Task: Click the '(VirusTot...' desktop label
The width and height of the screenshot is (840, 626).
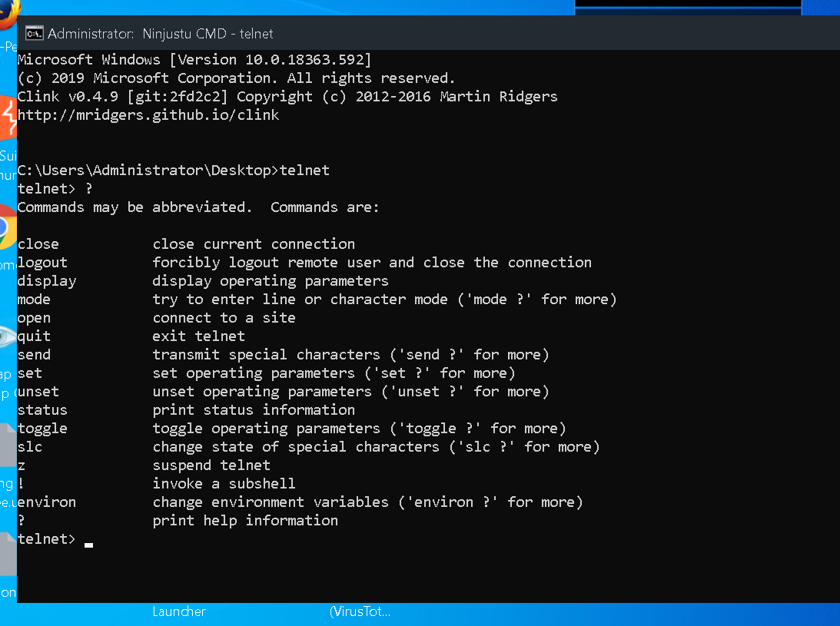Action: pos(360,611)
